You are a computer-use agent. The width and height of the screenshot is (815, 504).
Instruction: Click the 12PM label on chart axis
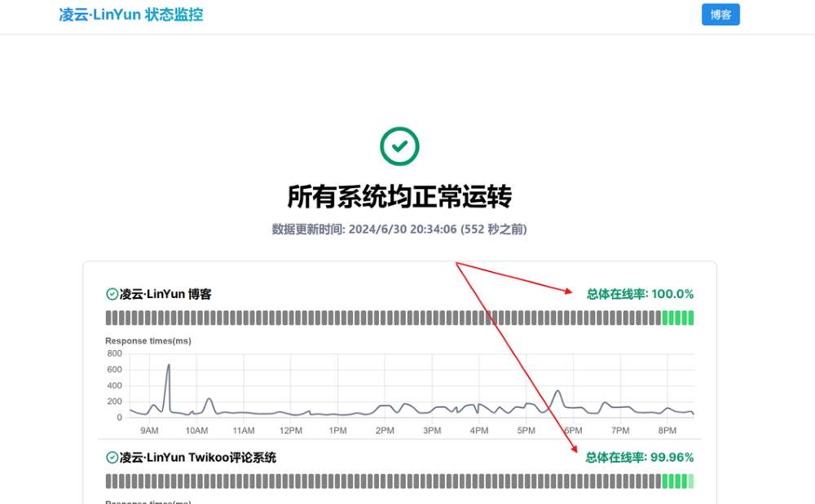(291, 431)
